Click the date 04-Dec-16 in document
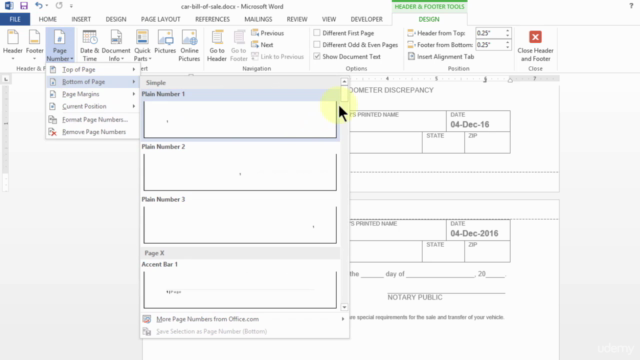640x360 pixels. [470, 124]
